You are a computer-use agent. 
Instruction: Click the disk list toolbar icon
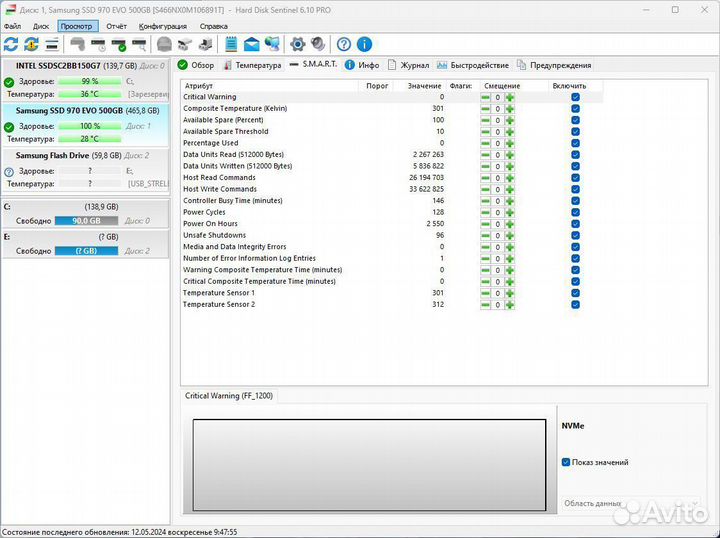click(x=52, y=45)
